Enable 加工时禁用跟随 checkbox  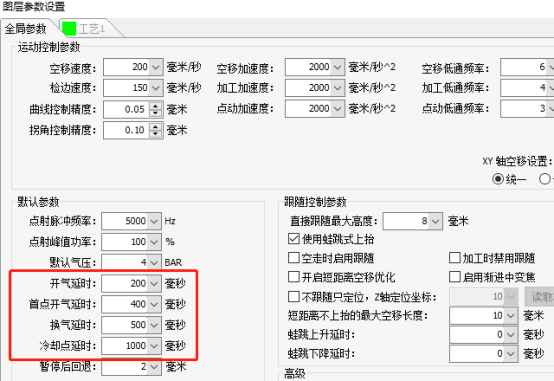pyautogui.click(x=455, y=258)
